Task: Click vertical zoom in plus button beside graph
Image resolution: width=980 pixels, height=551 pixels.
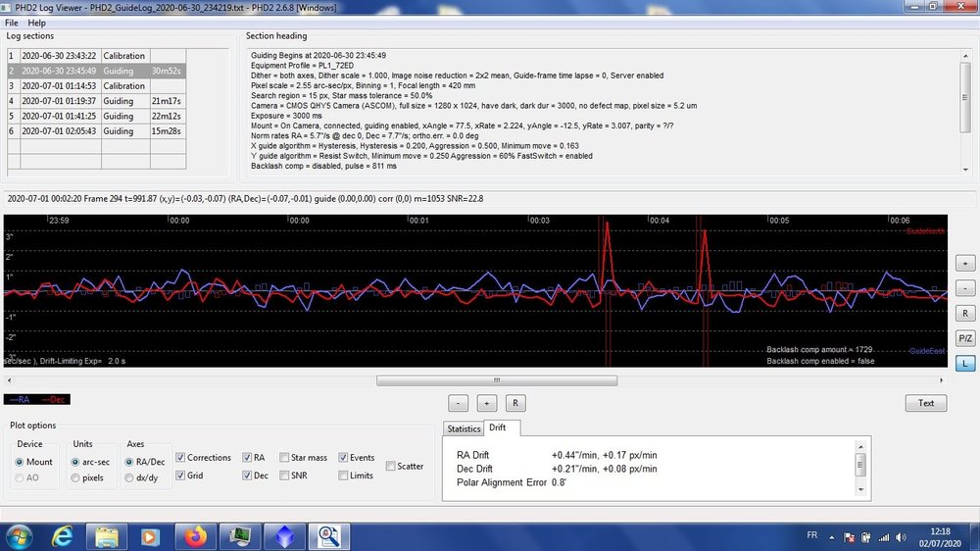Action: (965, 264)
